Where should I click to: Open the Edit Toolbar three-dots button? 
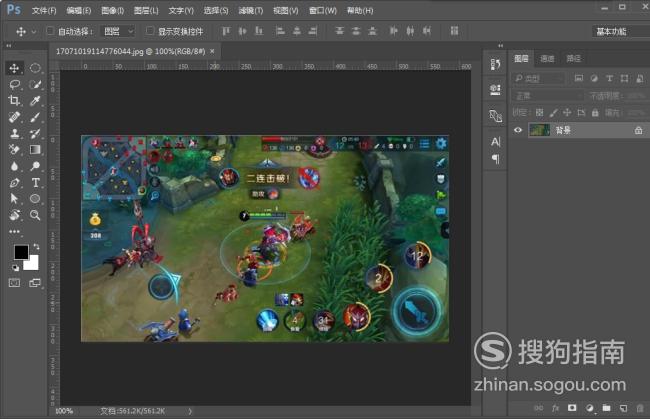[14, 232]
